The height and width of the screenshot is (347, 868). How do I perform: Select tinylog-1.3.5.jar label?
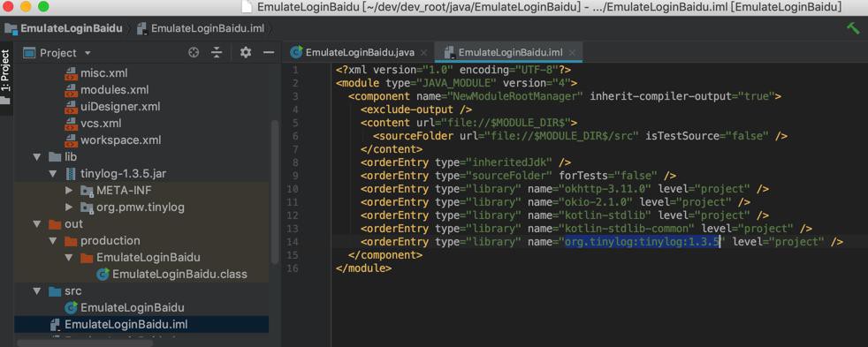point(124,173)
